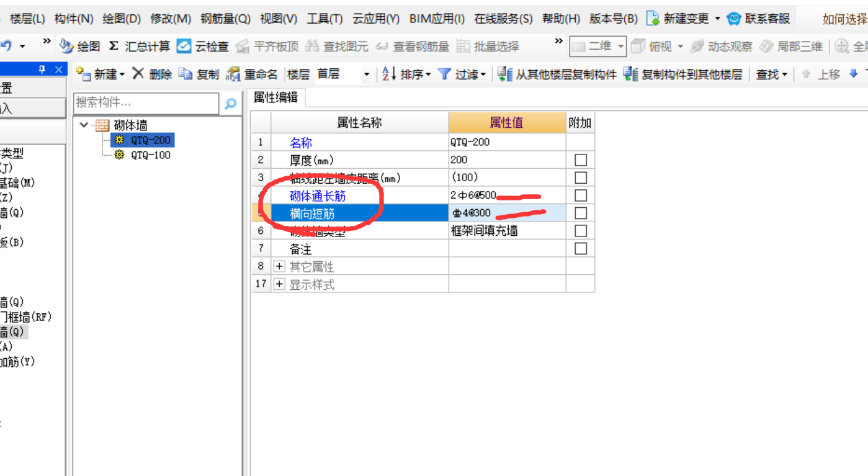This screenshot has height=476, width=868.
Task: Close the left navigation panel
Action: [x=59, y=70]
